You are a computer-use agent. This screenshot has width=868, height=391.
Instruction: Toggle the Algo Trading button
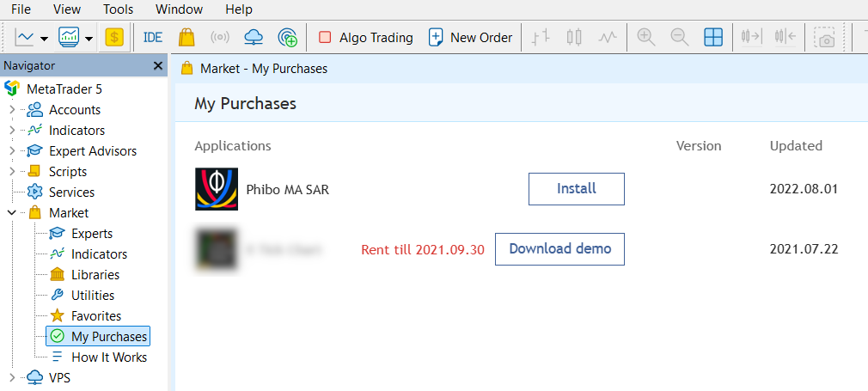click(x=365, y=37)
